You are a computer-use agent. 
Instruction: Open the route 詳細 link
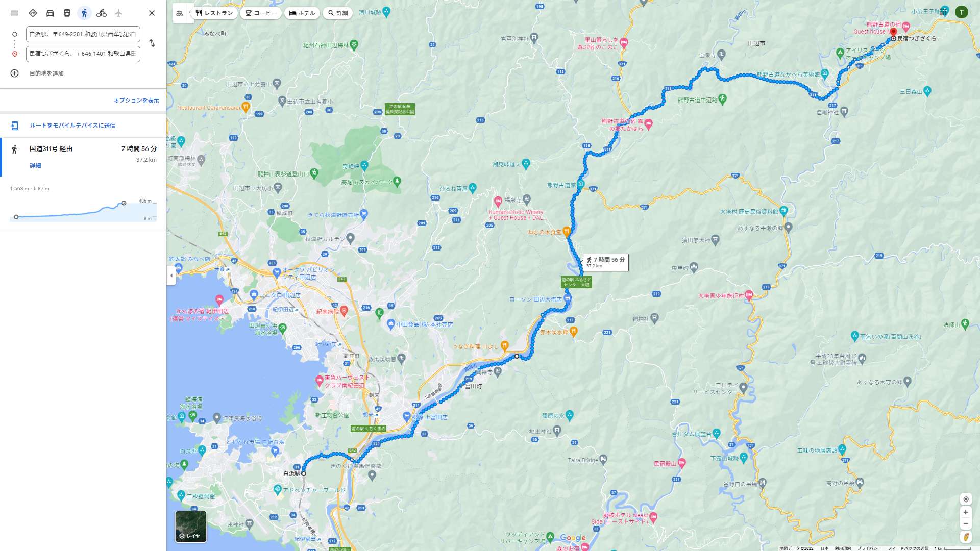tap(35, 166)
